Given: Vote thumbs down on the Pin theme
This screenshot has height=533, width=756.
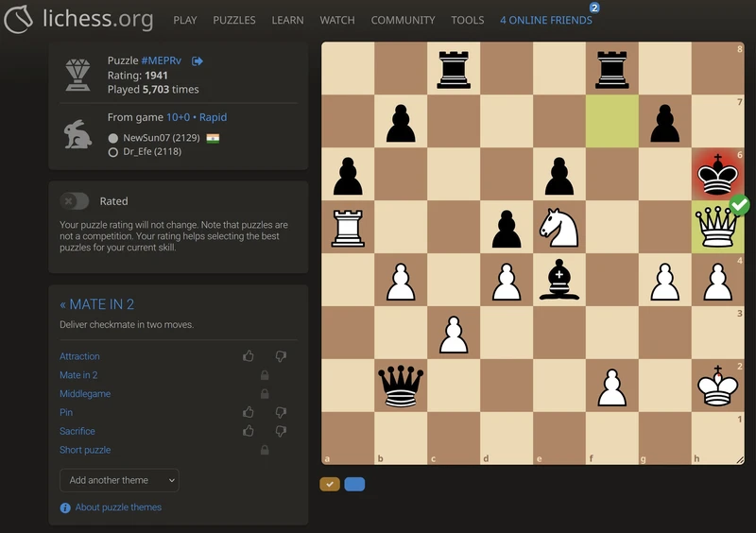Looking at the screenshot, I should point(281,413).
